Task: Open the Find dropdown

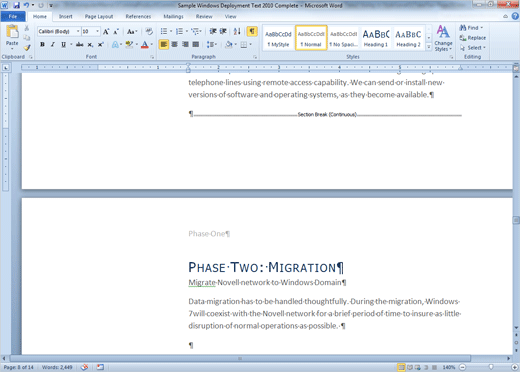Action: [x=482, y=28]
